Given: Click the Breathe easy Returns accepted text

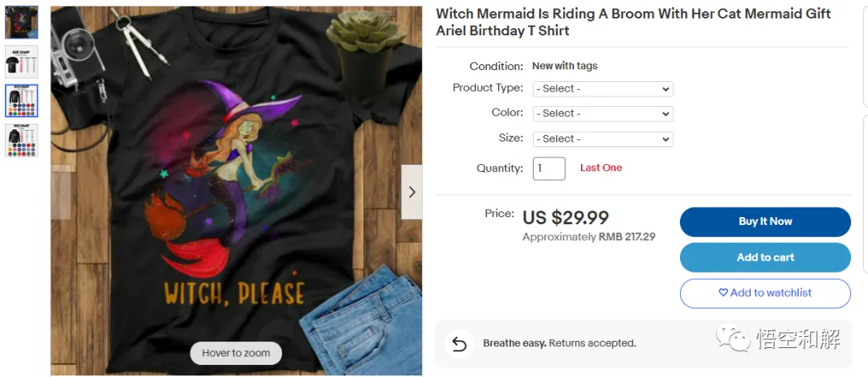Looking at the screenshot, I should pyautogui.click(x=559, y=343).
